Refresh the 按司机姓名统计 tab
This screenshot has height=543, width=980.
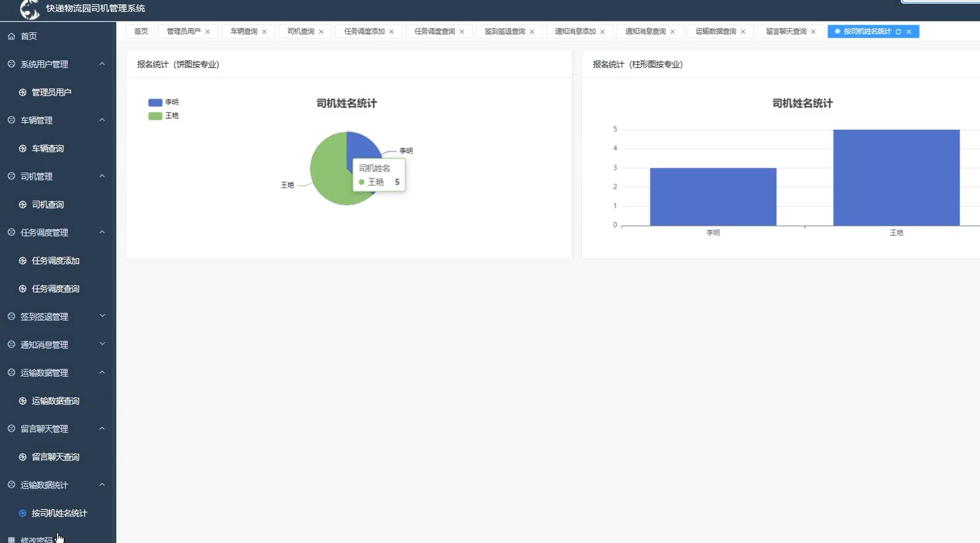coord(898,31)
